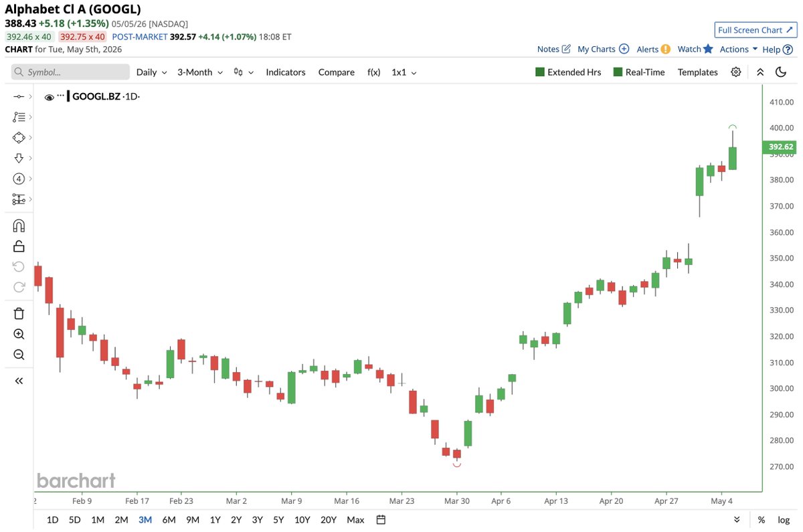Image resolution: width=803 pixels, height=532 pixels.
Task: Expand bottom panel double chevron
Action: click(737, 520)
